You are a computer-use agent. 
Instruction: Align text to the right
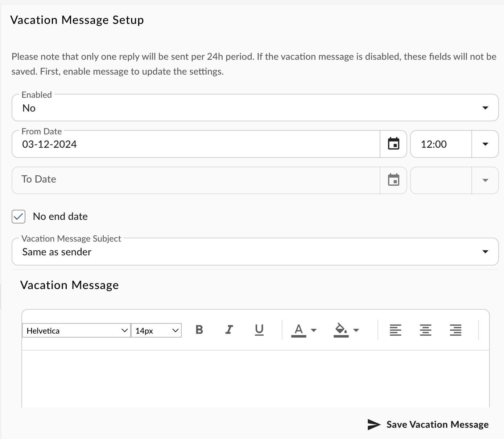coord(456,330)
